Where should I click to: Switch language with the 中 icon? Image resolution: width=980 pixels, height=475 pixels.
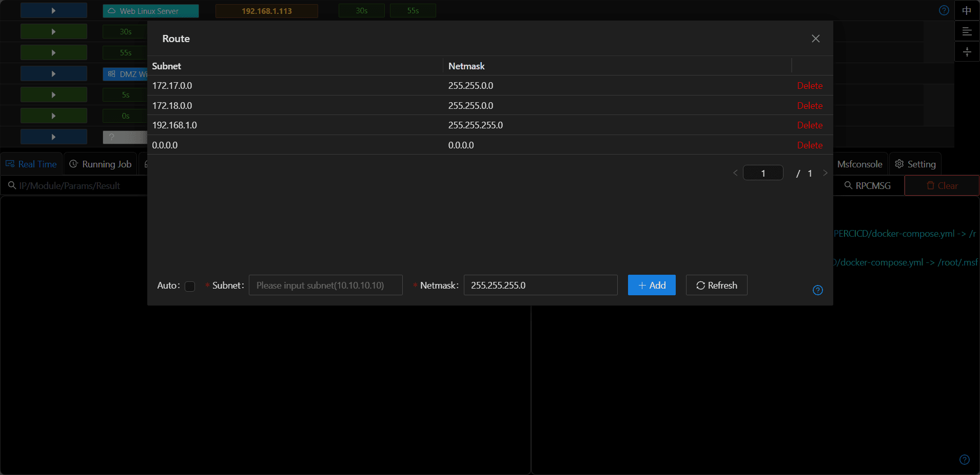(x=967, y=10)
